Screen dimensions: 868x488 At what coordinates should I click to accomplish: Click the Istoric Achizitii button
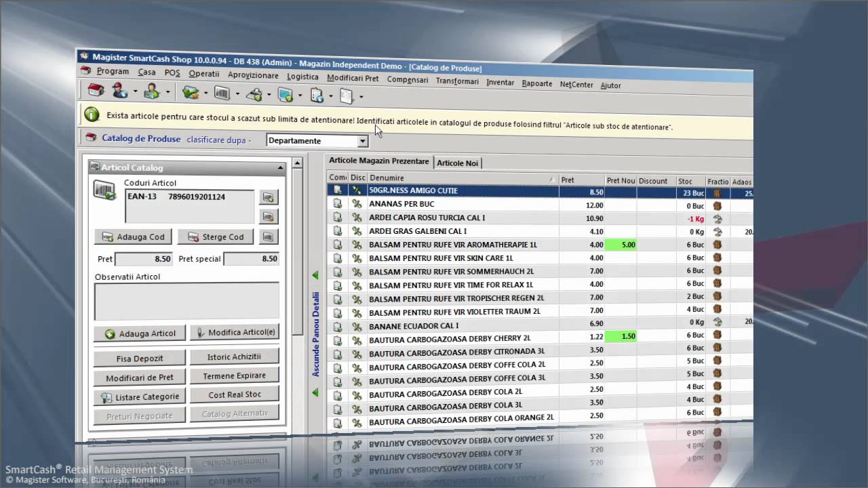pyautogui.click(x=235, y=357)
